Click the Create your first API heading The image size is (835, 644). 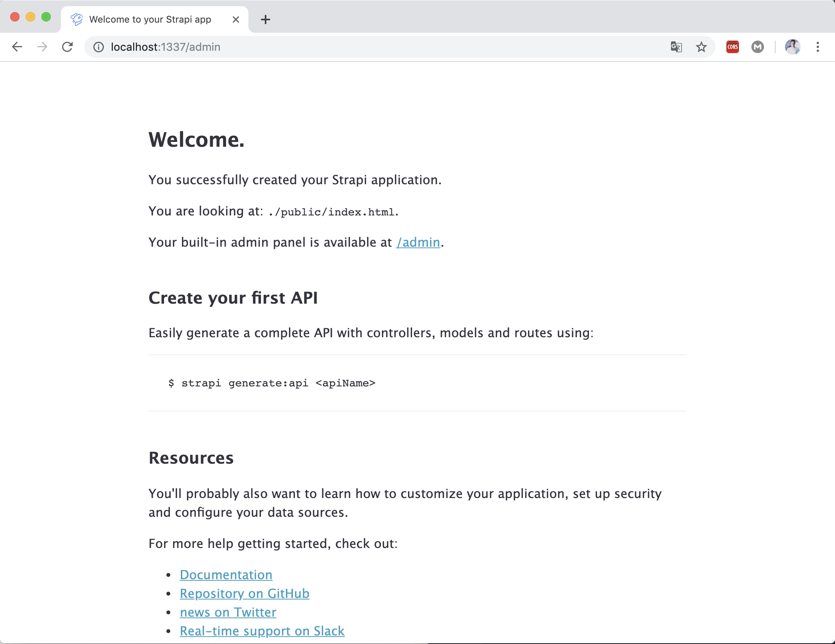[233, 298]
